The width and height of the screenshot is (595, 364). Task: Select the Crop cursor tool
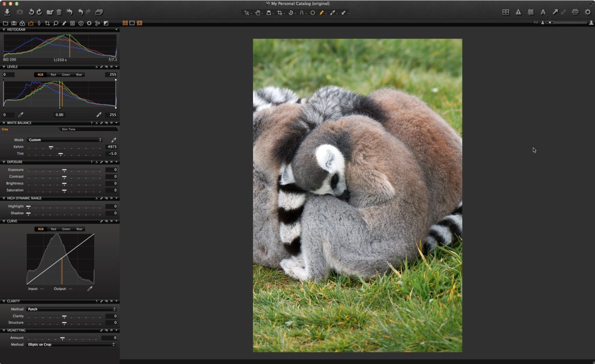280,13
